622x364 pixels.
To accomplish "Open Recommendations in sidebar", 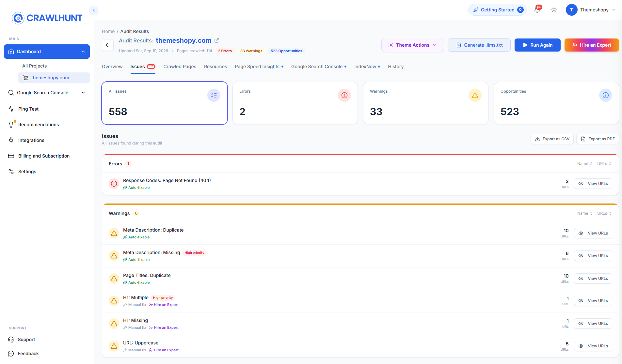I will pyautogui.click(x=47, y=125).
